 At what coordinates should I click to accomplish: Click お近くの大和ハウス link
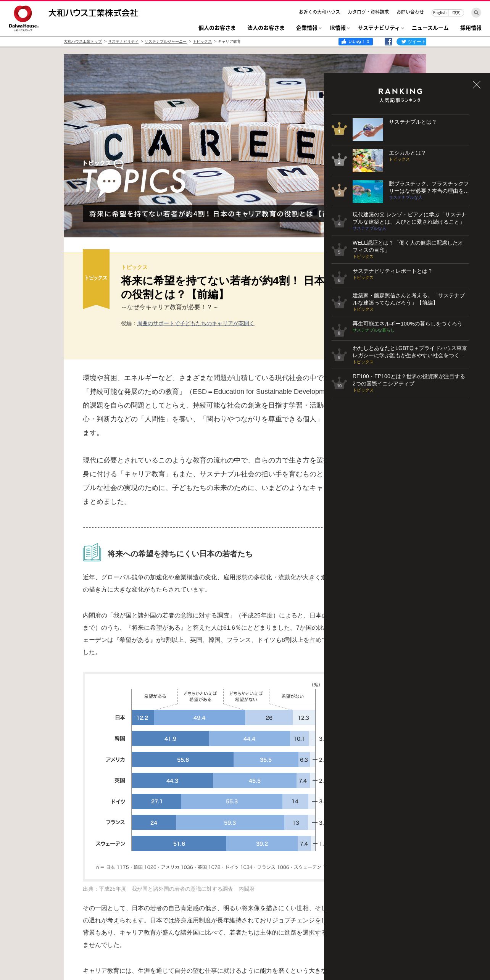[319, 12]
